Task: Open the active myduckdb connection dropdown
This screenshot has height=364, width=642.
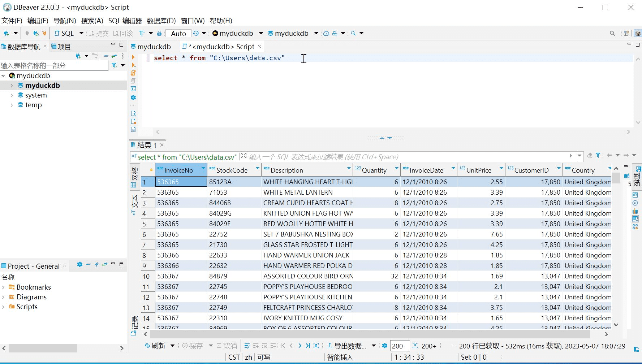Action: 237,33
